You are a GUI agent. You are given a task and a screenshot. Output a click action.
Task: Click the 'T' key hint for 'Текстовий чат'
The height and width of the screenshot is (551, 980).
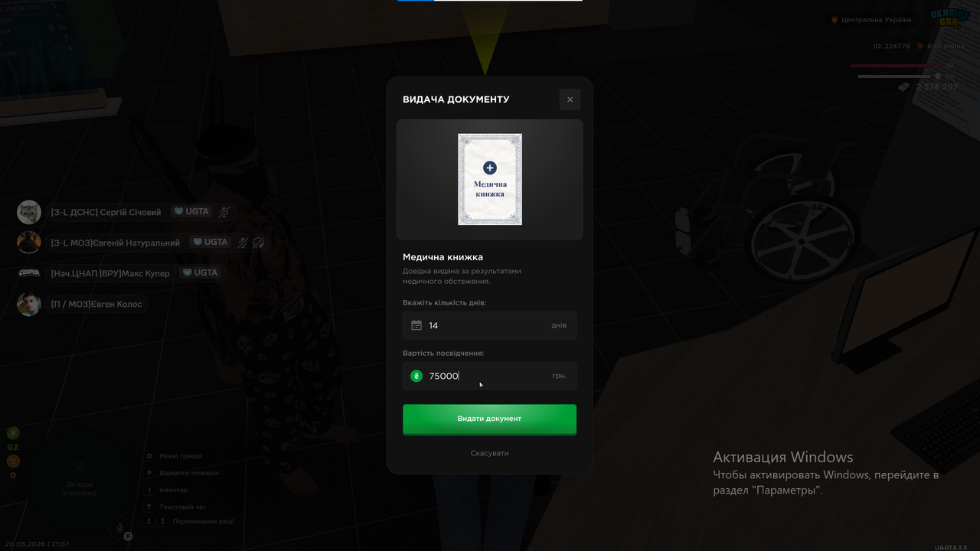(149, 507)
